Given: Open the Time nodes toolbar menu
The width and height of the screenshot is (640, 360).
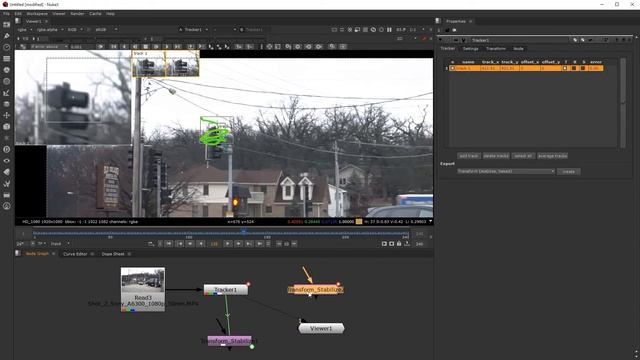Looking at the screenshot, I should tap(7, 47).
